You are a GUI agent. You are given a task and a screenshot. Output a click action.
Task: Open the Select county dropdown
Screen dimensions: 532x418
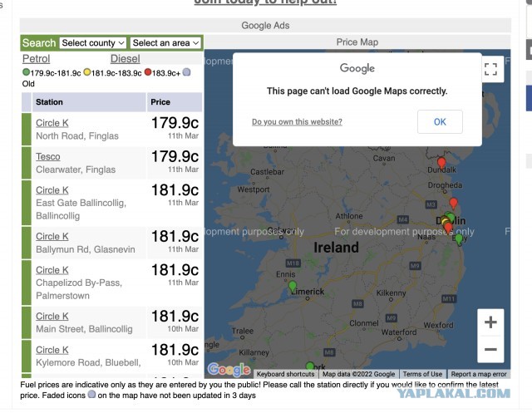[93, 43]
